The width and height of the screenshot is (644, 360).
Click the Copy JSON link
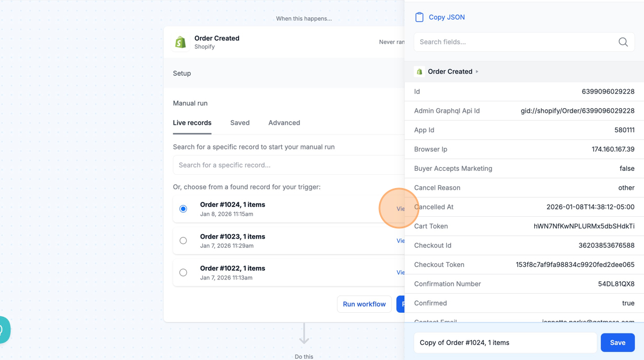(x=447, y=17)
